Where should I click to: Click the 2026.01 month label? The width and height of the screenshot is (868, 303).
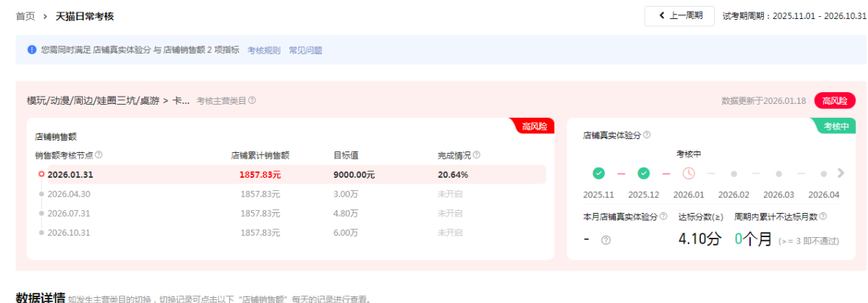tap(688, 195)
